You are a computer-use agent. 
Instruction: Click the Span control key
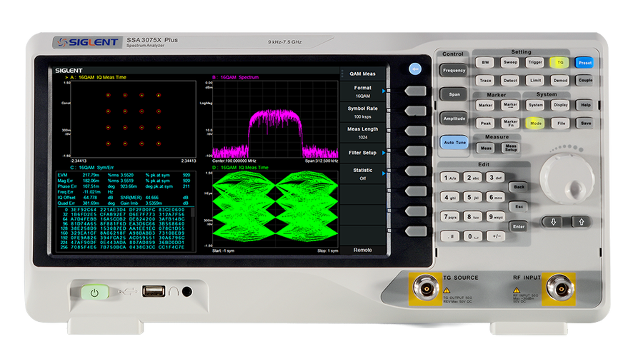[454, 94]
